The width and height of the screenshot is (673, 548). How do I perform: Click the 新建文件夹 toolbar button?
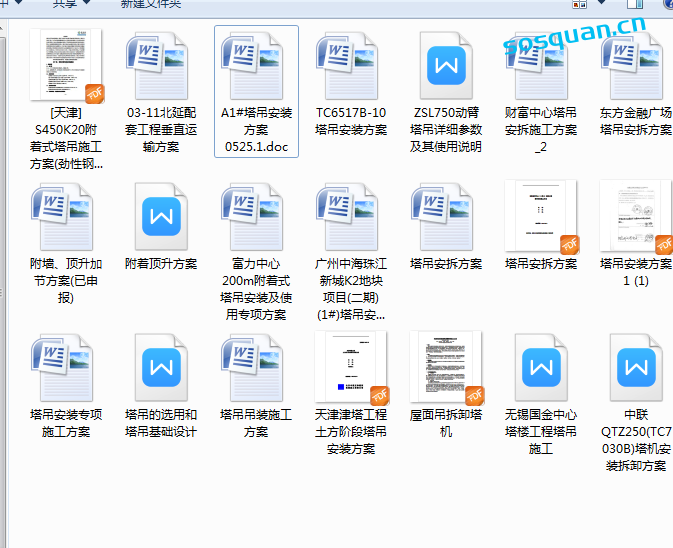[151, 4]
